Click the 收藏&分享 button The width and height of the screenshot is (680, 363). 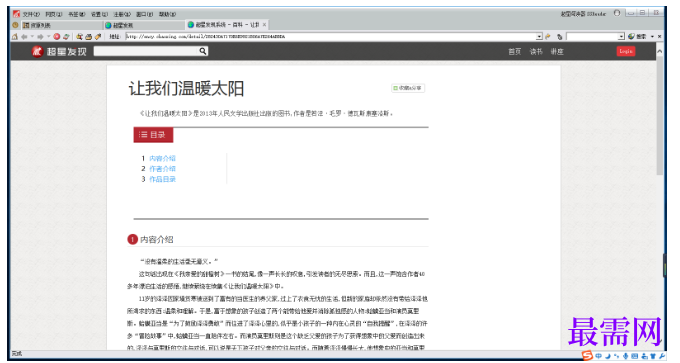click(x=408, y=88)
